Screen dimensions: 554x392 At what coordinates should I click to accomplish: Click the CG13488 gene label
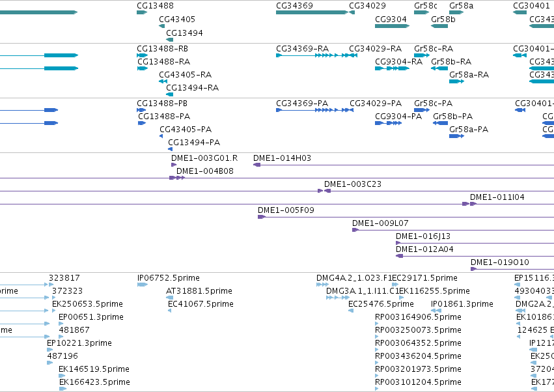(x=155, y=6)
